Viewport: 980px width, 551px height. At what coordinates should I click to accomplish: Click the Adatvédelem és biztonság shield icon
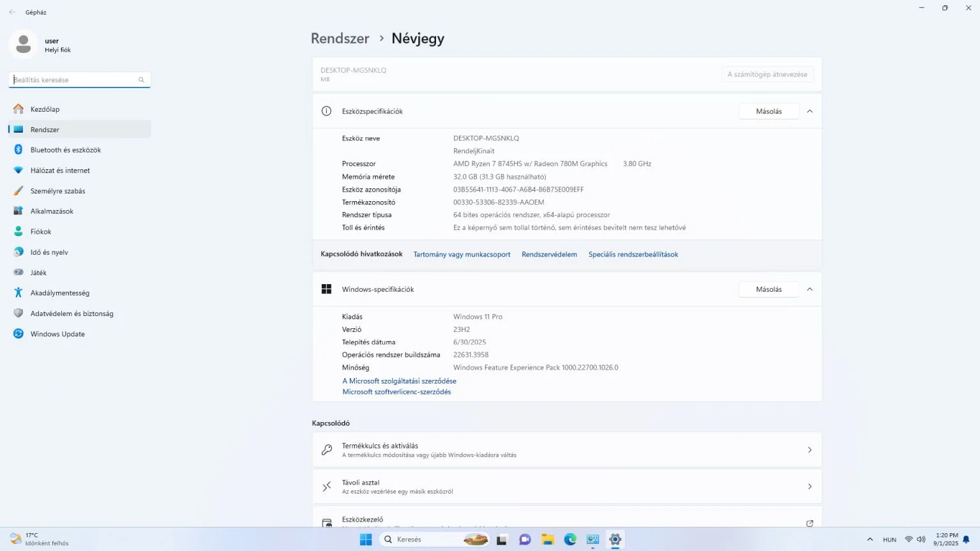coord(19,313)
